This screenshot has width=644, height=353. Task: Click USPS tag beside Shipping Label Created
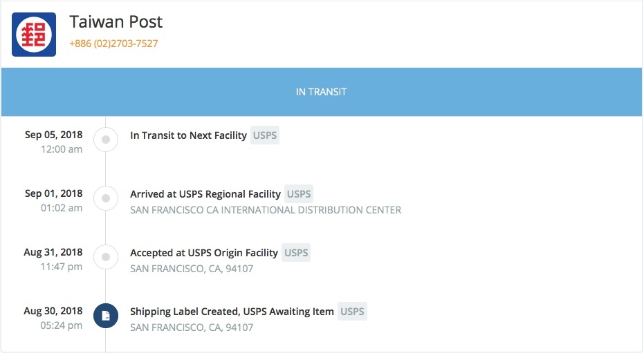point(352,311)
